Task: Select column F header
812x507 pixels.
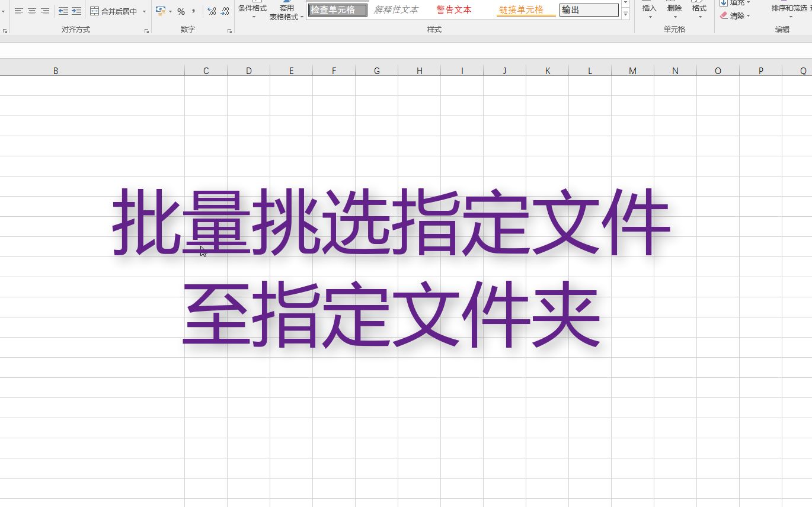Action: (334, 71)
